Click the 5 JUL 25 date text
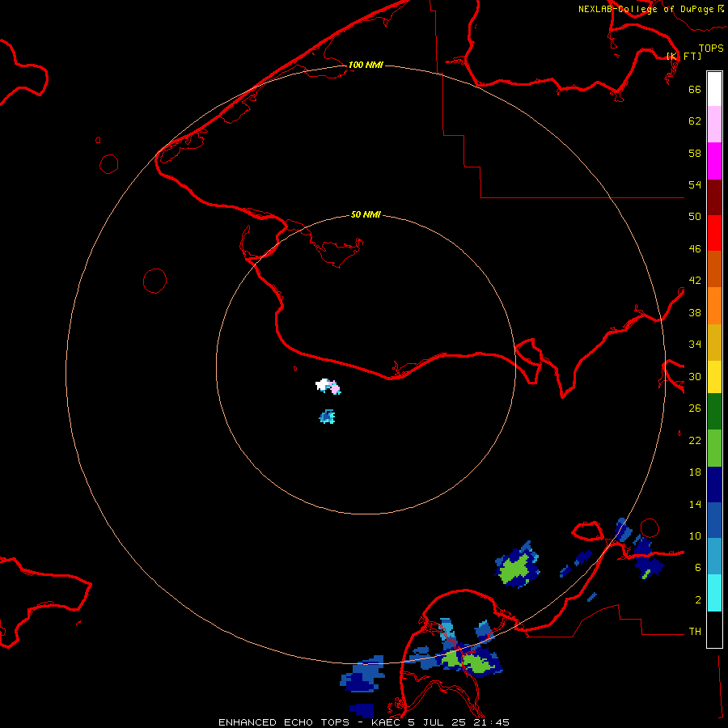This screenshot has width=728, height=728. [x=437, y=722]
